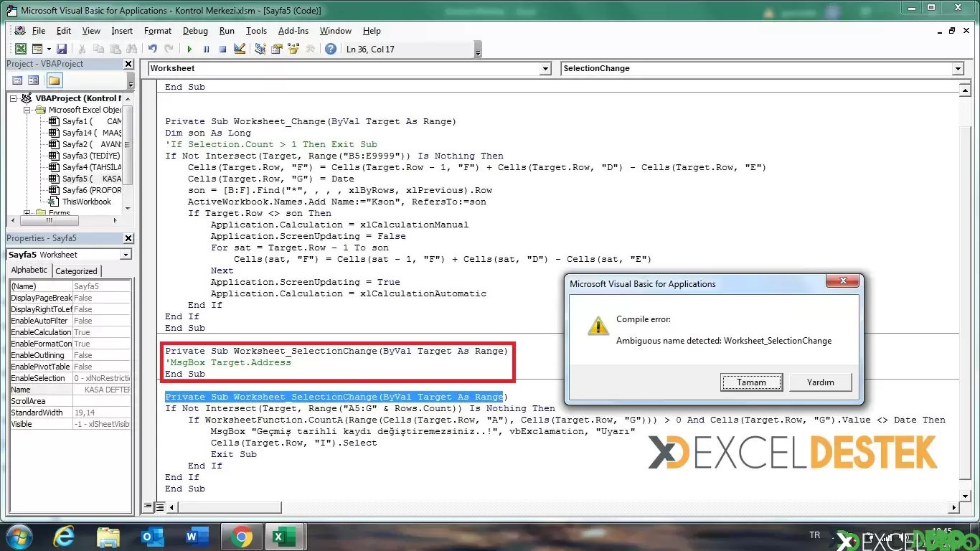
Task: Click the Redo arrow icon
Action: click(x=169, y=49)
